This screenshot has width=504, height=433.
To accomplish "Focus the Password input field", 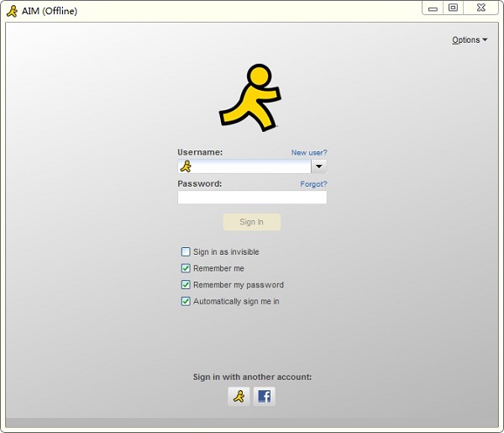I will pos(252,198).
